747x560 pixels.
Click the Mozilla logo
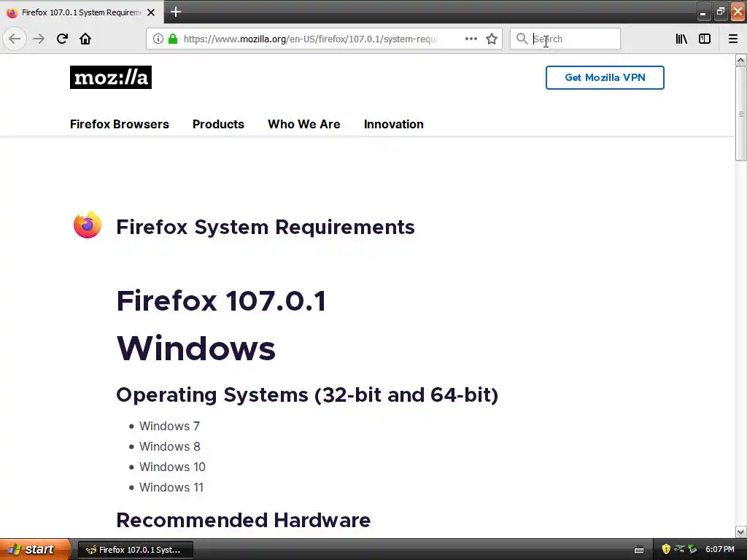click(x=111, y=77)
